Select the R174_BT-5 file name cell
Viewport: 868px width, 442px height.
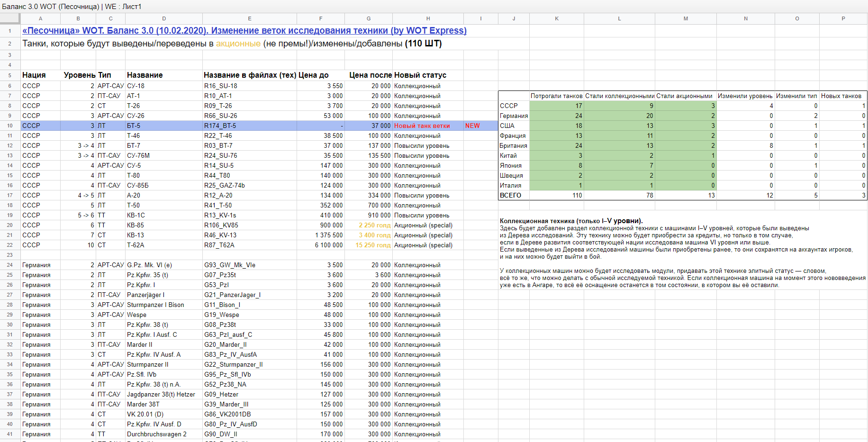click(x=250, y=126)
